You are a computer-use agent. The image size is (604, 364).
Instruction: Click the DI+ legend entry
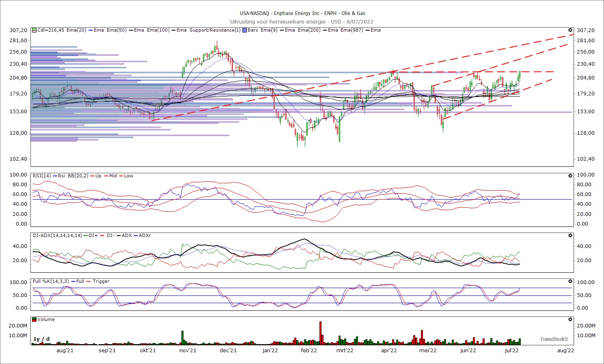[x=90, y=235]
